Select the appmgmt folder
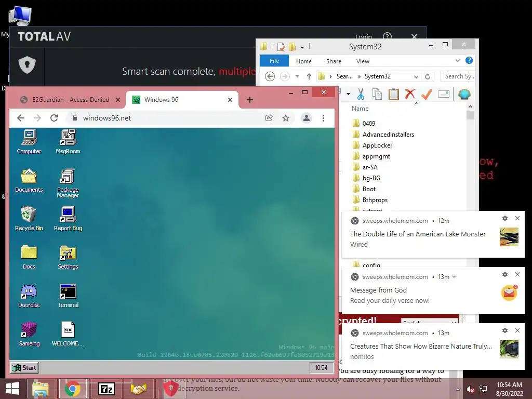The height and width of the screenshot is (399, 532). pyautogui.click(x=371, y=156)
